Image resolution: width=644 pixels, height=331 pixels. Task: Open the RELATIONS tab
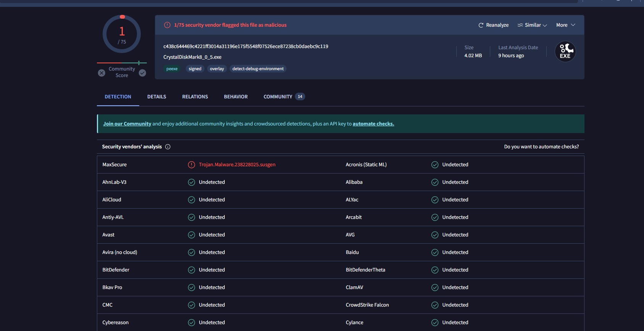195,97
